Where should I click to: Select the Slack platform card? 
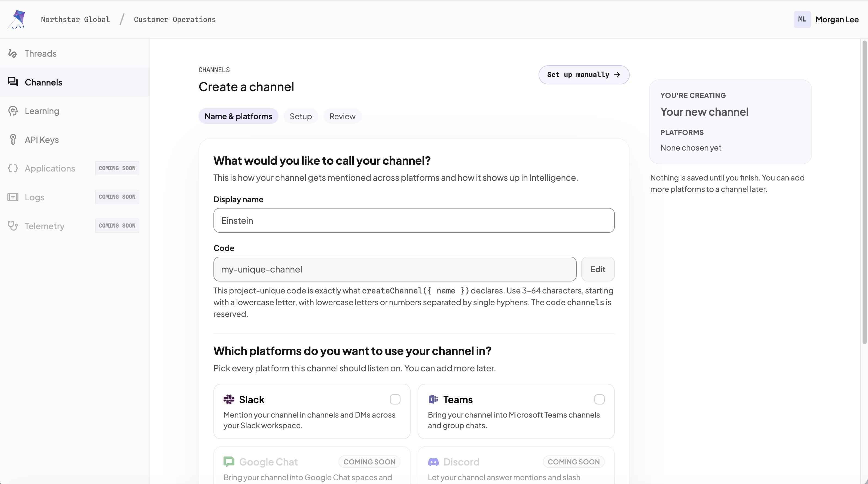pyautogui.click(x=312, y=411)
